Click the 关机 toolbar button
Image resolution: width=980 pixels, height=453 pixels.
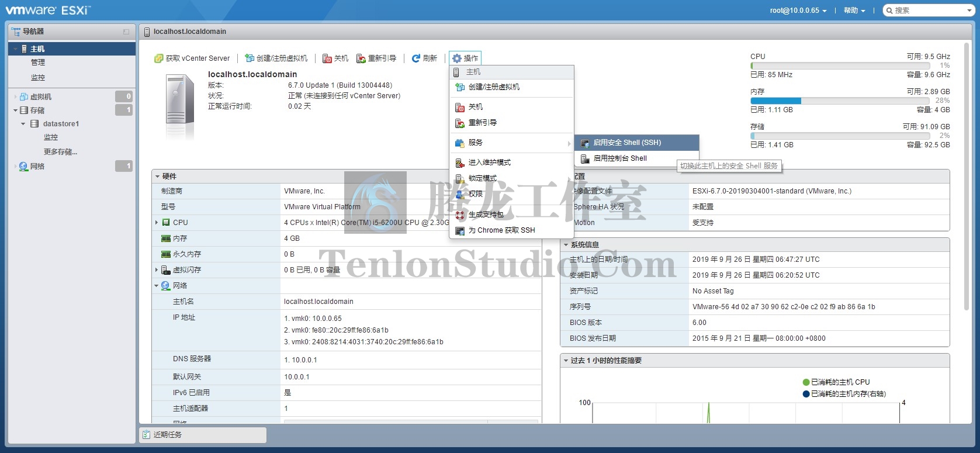coord(336,58)
